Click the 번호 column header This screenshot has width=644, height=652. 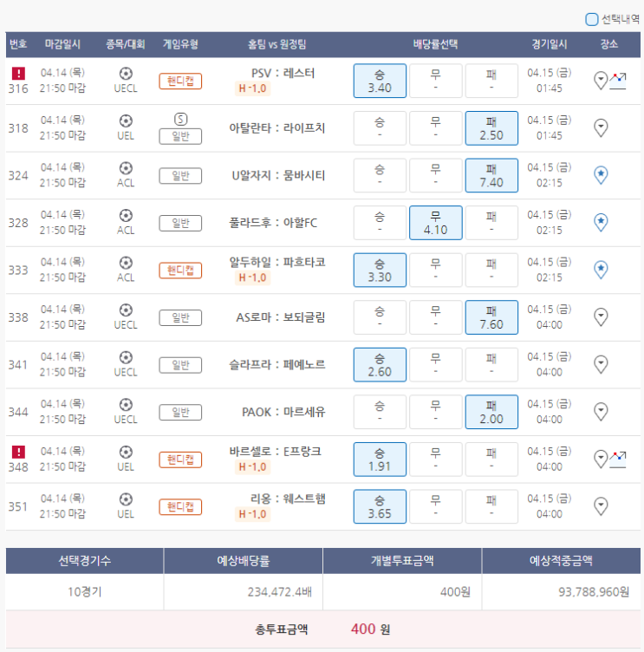coord(18,44)
